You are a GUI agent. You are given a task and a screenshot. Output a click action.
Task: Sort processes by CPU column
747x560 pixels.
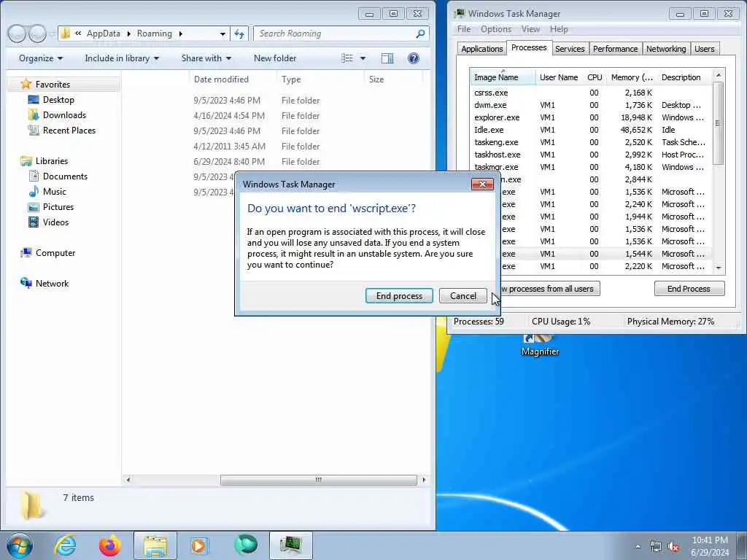595,77
